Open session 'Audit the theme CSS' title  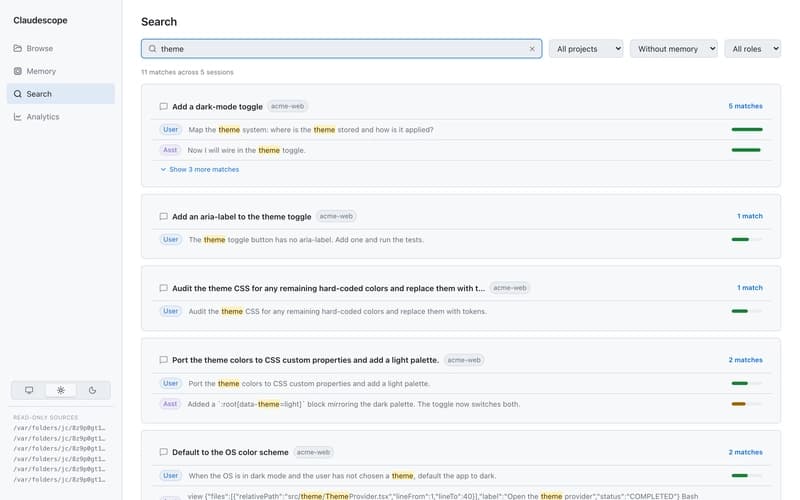point(329,288)
